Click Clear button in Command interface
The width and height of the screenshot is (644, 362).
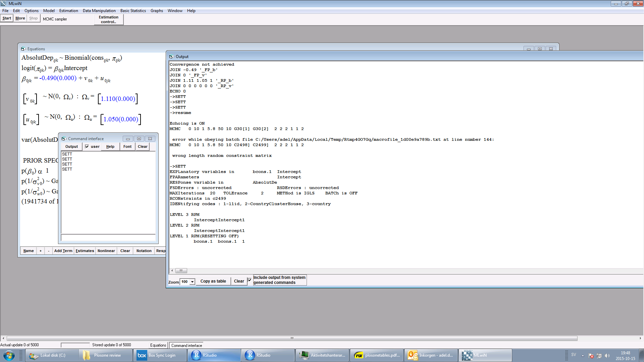pos(142,146)
